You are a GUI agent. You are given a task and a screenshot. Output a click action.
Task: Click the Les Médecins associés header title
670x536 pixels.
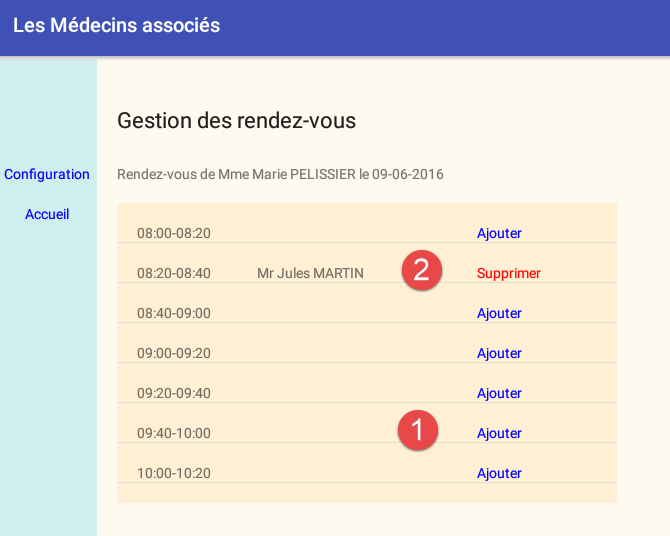(x=116, y=26)
